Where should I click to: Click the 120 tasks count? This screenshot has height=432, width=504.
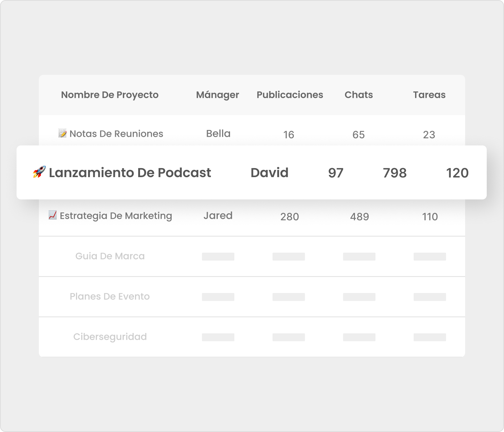click(x=457, y=173)
